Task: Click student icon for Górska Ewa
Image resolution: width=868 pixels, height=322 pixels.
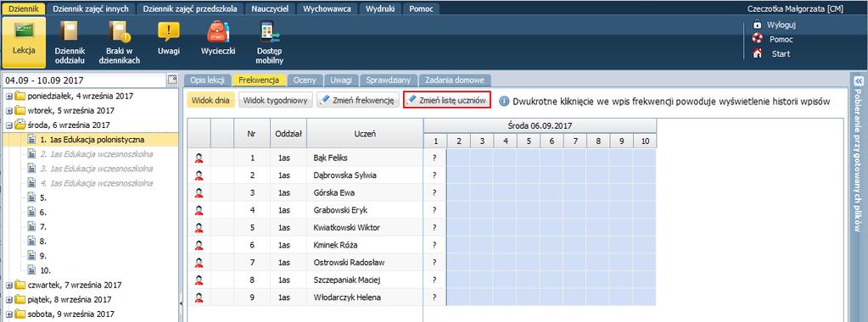Action: (199, 193)
